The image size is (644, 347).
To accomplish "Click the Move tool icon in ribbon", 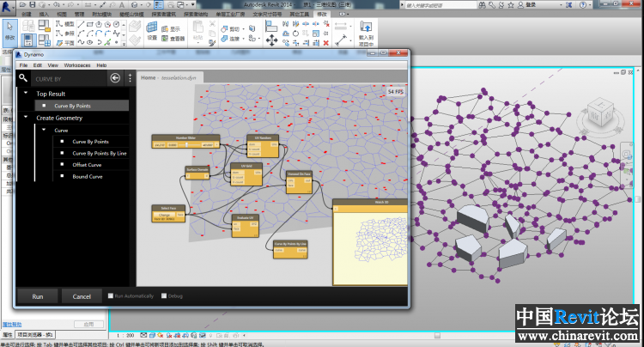I will [272, 40].
